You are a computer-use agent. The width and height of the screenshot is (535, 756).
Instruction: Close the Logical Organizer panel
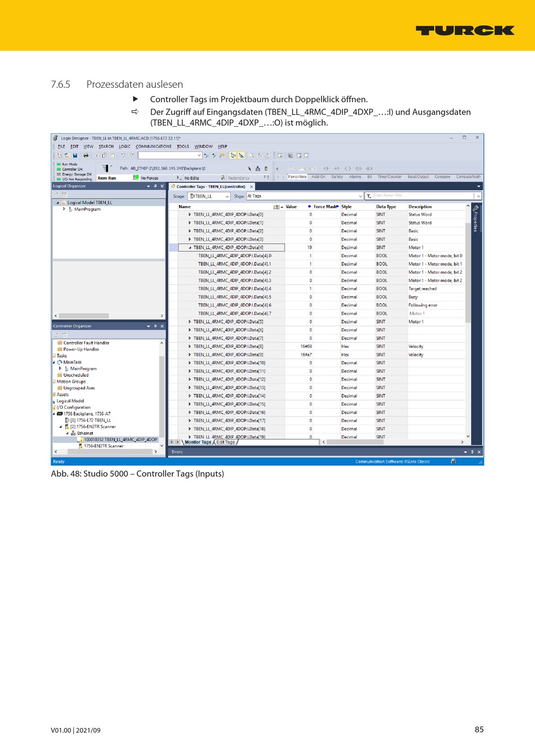(162, 186)
